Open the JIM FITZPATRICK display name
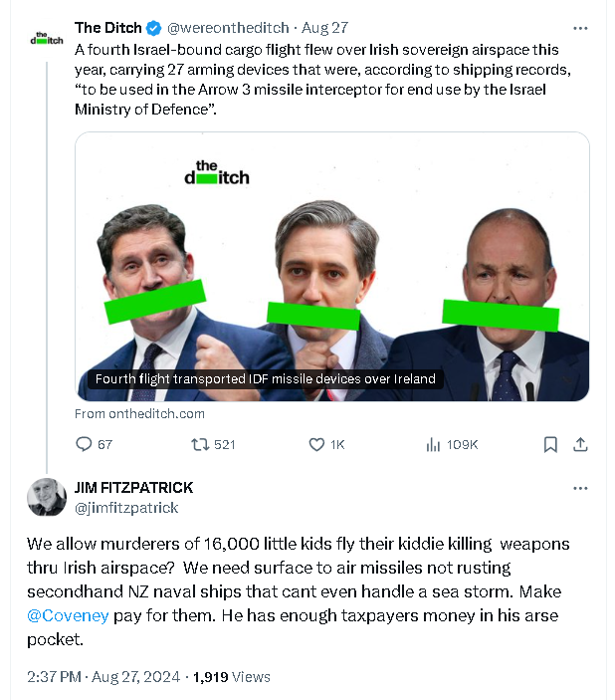Image resolution: width=615 pixels, height=700 pixels. pos(133,488)
